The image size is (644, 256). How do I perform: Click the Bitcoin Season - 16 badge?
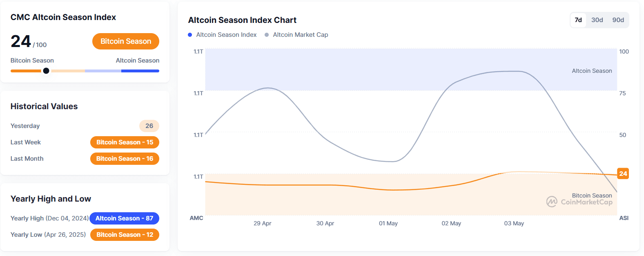tap(125, 159)
